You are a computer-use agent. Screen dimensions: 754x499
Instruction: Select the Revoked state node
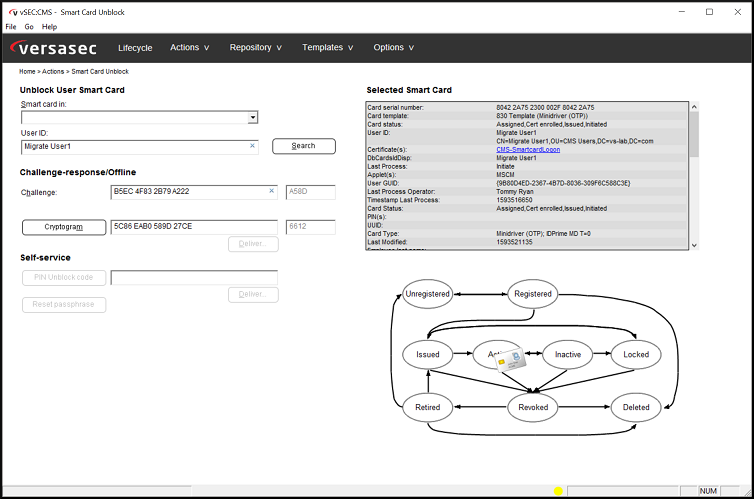pyautogui.click(x=533, y=407)
